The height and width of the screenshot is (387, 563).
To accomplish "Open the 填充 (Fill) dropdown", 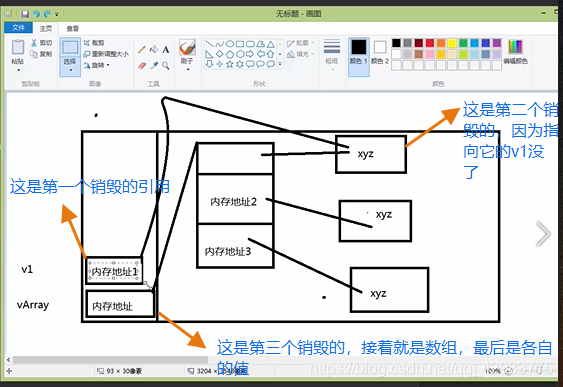I will point(301,54).
